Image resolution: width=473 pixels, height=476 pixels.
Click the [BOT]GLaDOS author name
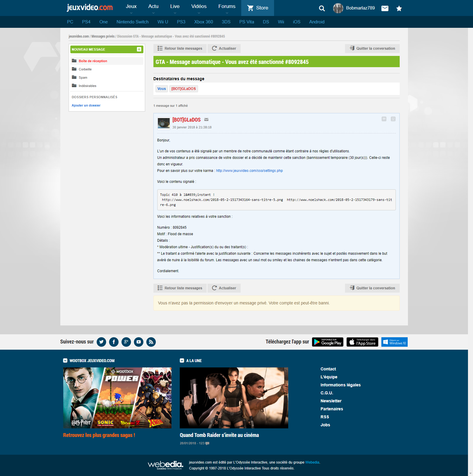[187, 120]
